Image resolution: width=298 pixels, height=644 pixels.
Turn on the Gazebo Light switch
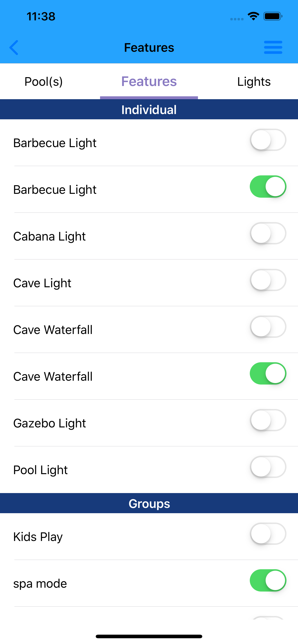coord(268,420)
